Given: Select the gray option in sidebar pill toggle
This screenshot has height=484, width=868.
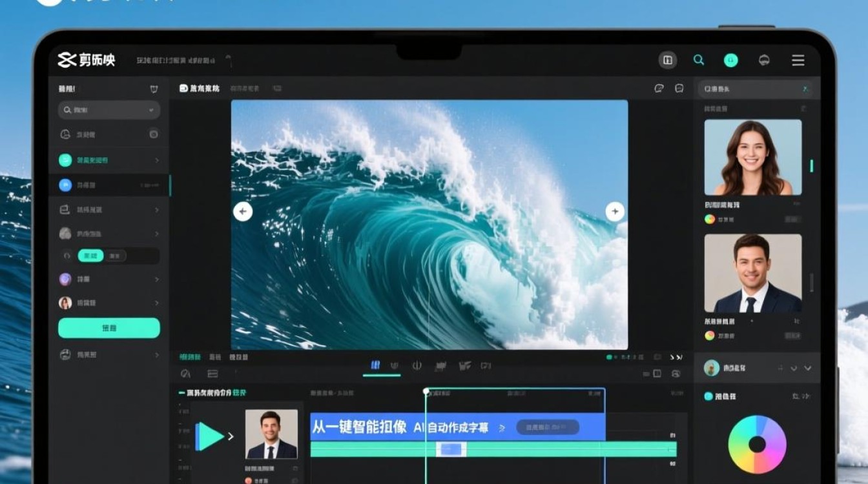Looking at the screenshot, I should [x=114, y=256].
